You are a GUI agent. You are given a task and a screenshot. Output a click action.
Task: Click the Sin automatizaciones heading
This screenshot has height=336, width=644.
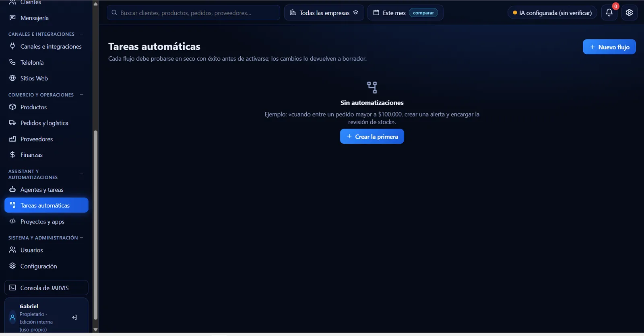point(372,102)
